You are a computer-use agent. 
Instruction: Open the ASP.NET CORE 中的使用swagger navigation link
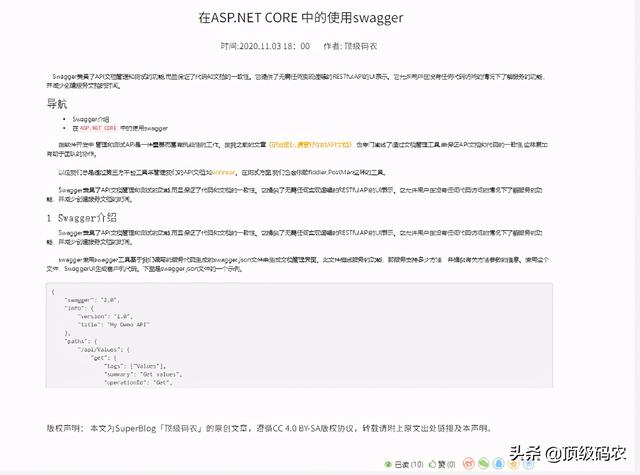click(120, 128)
